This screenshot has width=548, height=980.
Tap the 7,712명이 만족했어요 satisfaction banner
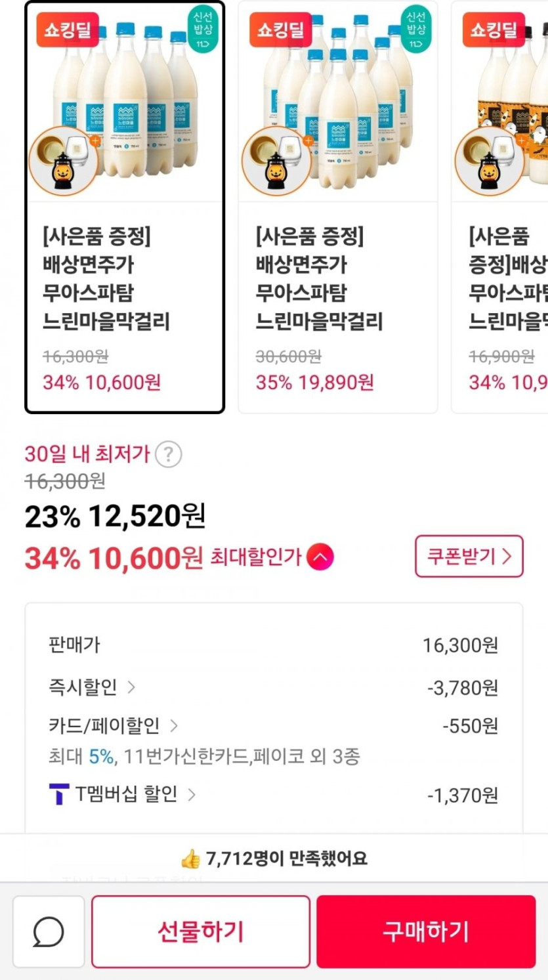click(x=274, y=858)
